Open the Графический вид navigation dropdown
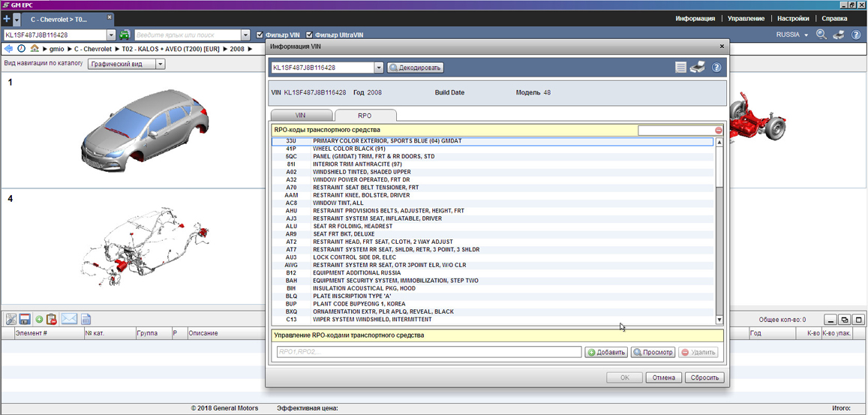868x415 pixels. click(160, 65)
